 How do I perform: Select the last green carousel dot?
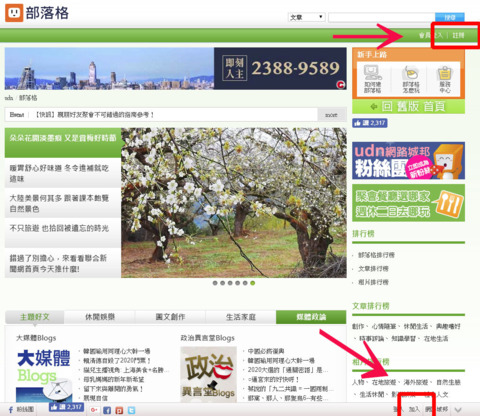tap(253, 283)
